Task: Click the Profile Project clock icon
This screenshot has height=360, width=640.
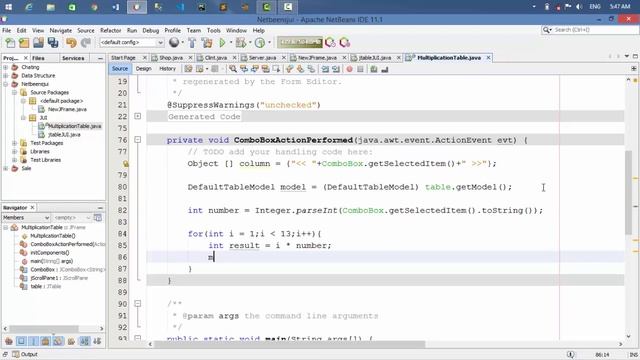Action: click(260, 42)
